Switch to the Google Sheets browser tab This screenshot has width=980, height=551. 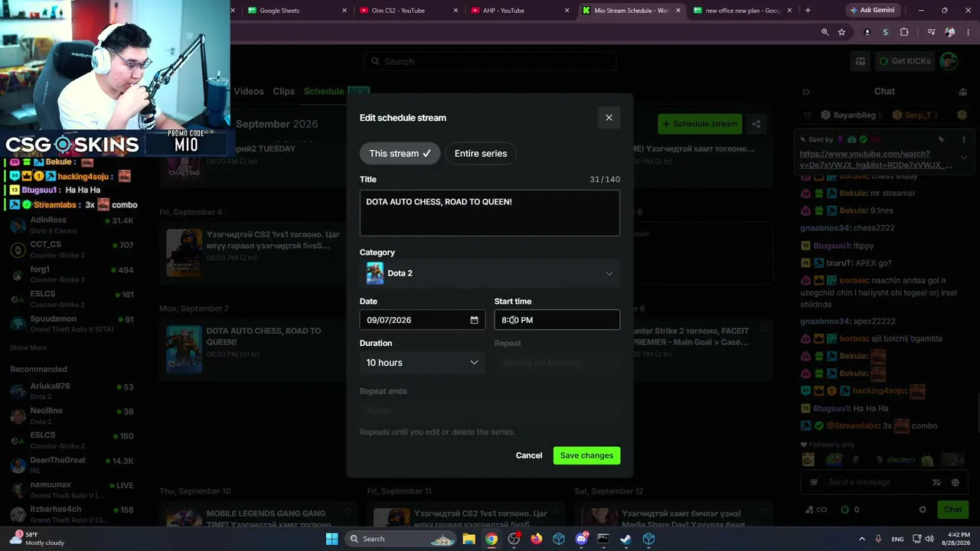click(x=298, y=11)
